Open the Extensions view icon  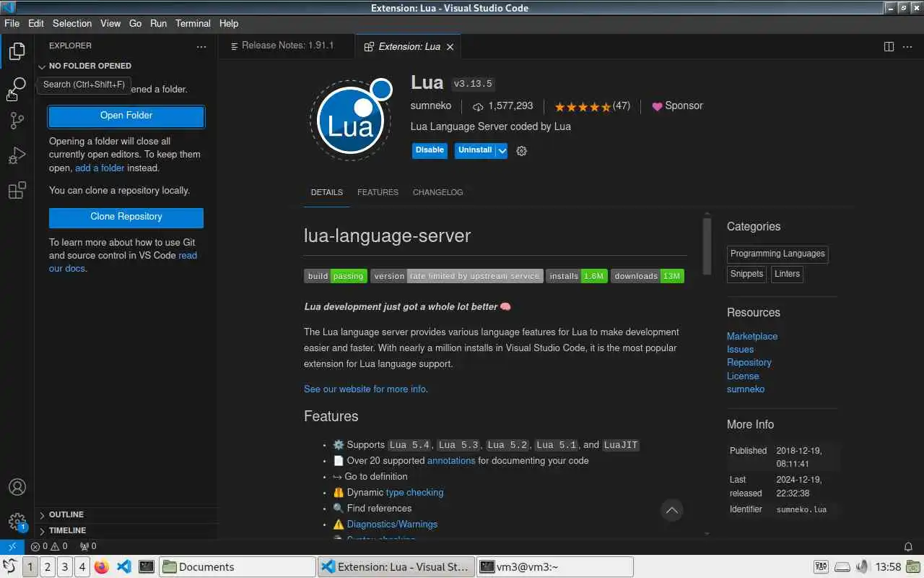coord(17,190)
